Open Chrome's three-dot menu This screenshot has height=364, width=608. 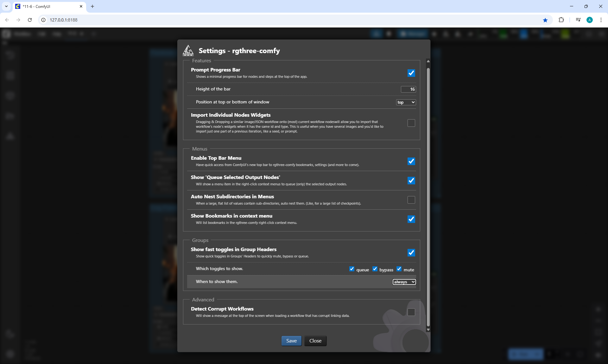tap(601, 20)
